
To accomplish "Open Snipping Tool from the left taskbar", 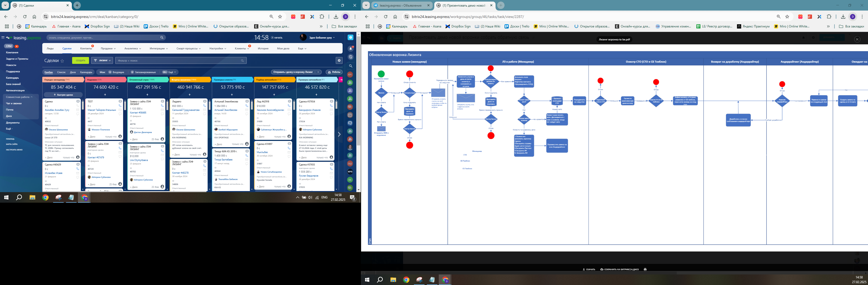I will point(59,197).
